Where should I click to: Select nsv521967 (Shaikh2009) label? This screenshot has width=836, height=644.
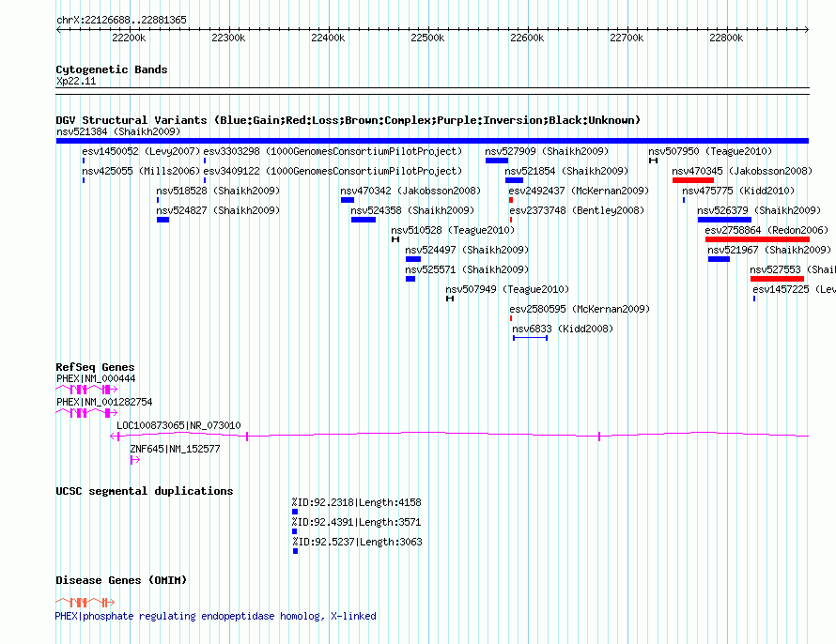coord(769,250)
